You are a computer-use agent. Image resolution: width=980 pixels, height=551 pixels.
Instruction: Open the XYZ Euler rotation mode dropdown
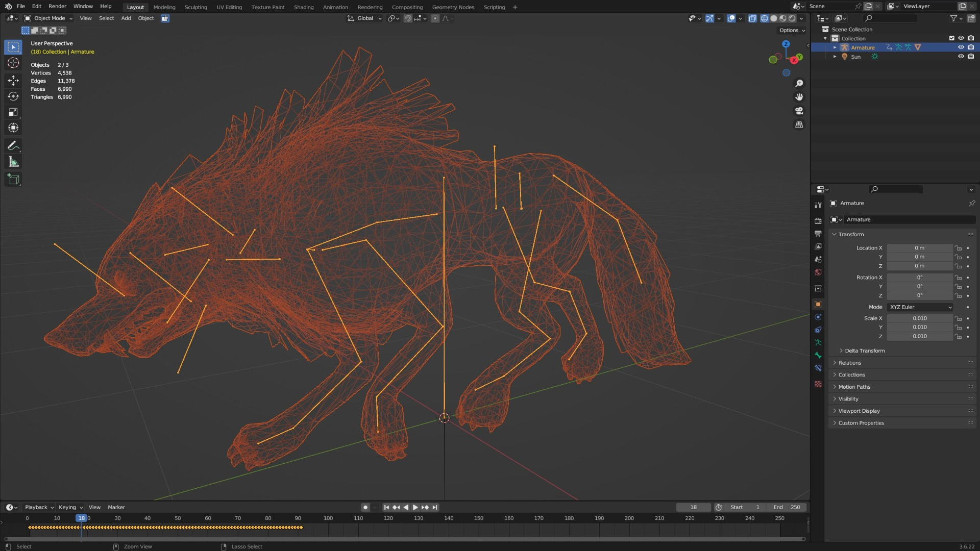[920, 307]
